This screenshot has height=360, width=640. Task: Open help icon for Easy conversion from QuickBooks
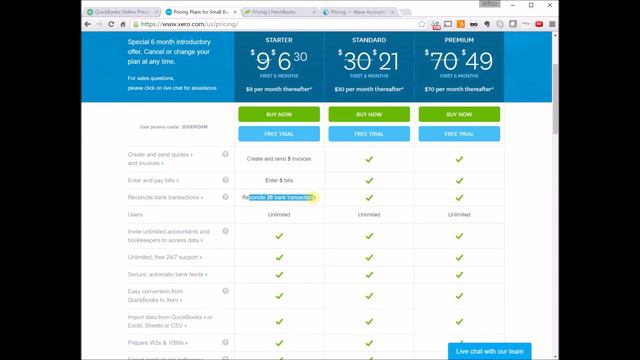point(225,291)
